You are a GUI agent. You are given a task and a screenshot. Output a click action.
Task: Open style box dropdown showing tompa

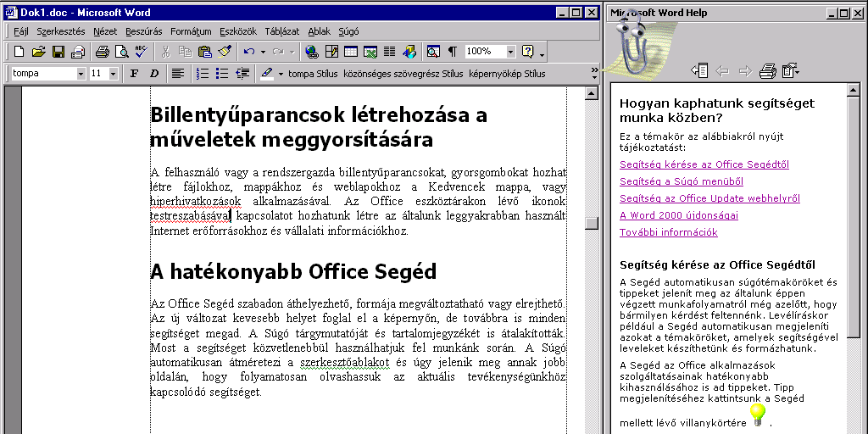[81, 74]
